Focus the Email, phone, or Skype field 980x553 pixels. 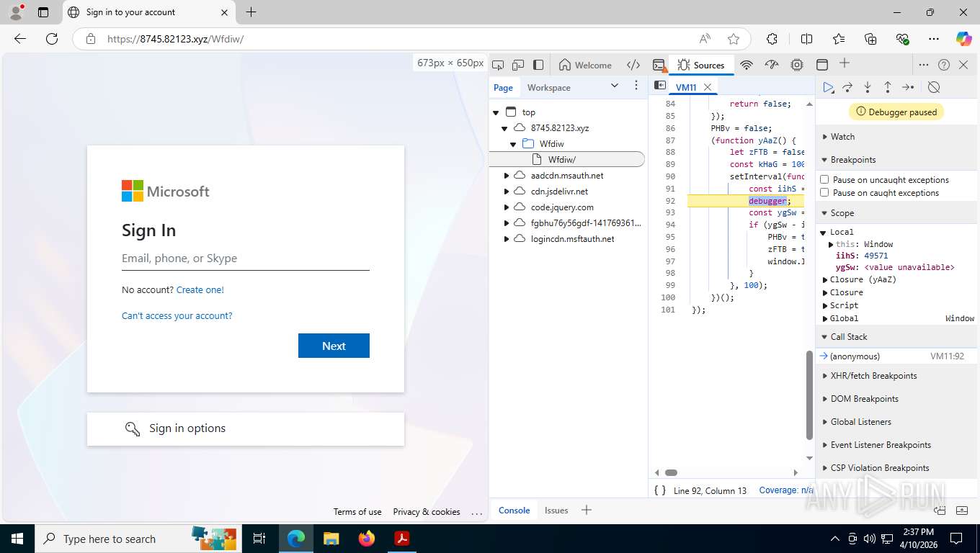[246, 258]
